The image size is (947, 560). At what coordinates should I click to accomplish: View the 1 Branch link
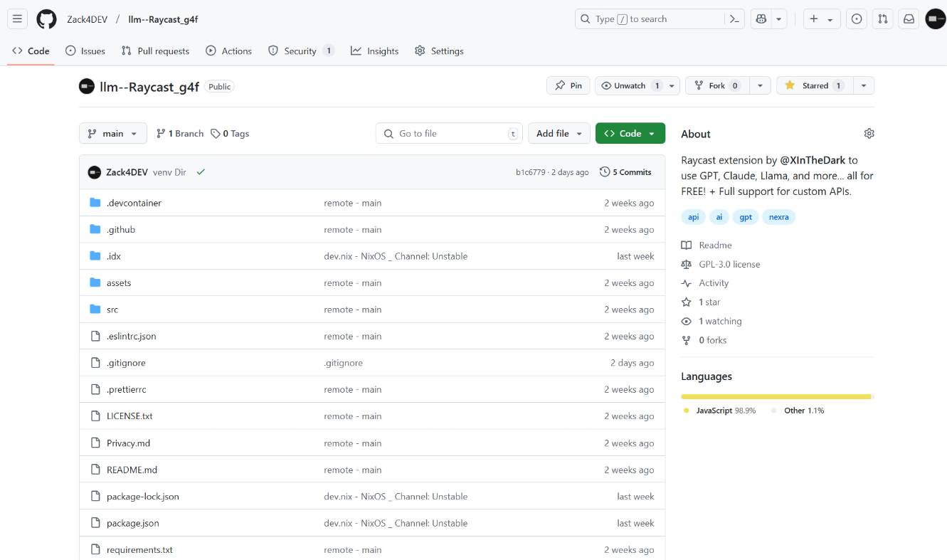[x=180, y=134]
